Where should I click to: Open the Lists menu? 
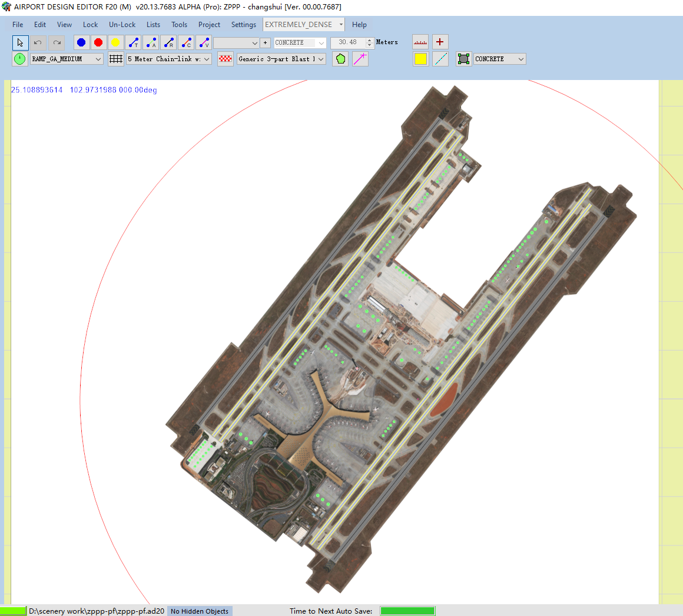pyautogui.click(x=153, y=25)
